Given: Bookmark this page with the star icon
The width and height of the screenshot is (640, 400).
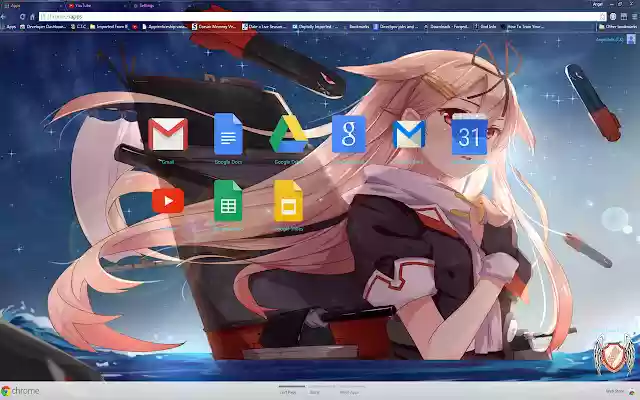Looking at the screenshot, I should tap(602, 17).
